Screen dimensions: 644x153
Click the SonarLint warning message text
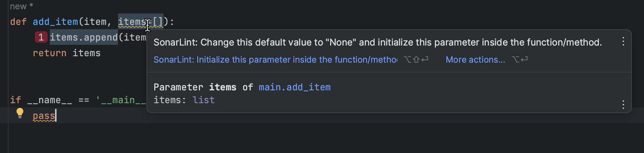click(x=377, y=42)
